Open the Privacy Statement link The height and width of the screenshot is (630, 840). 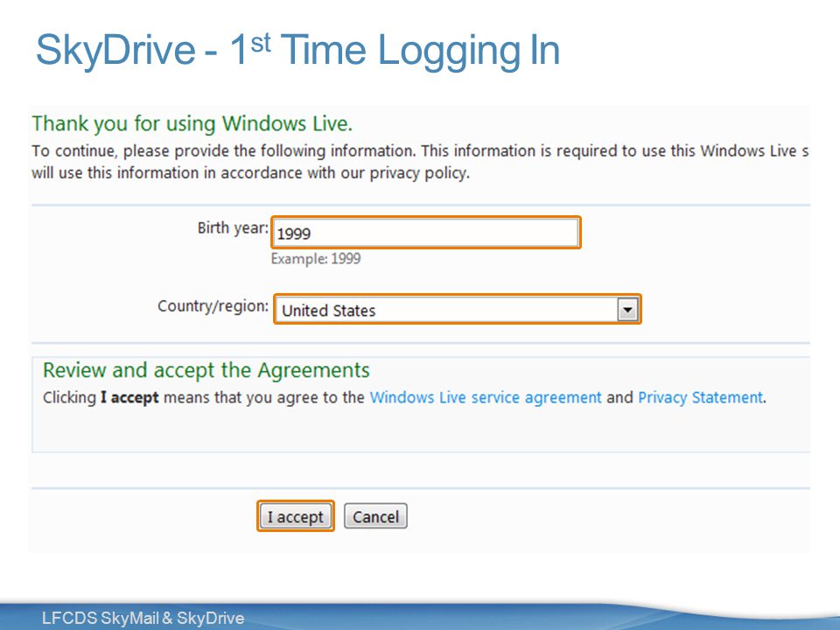pos(700,397)
